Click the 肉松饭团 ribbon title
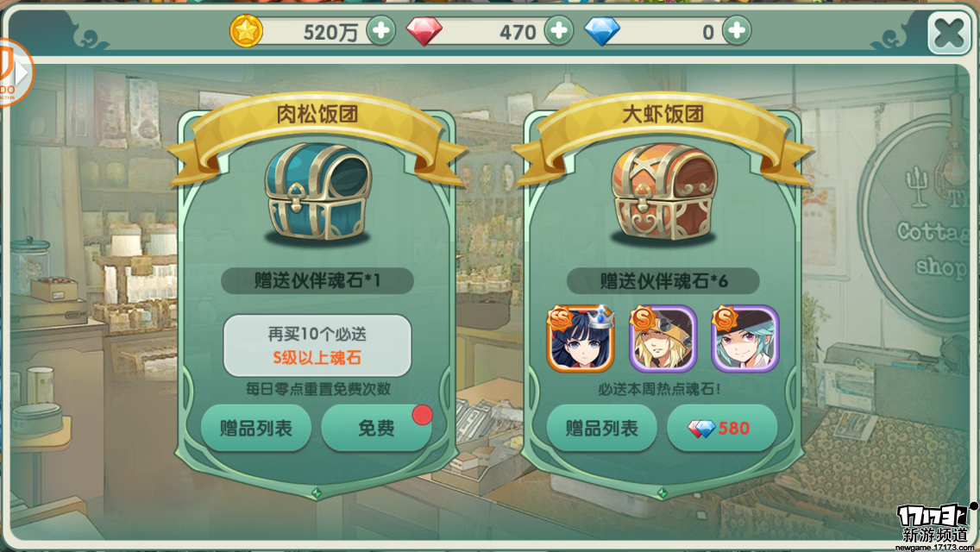 [x=317, y=115]
